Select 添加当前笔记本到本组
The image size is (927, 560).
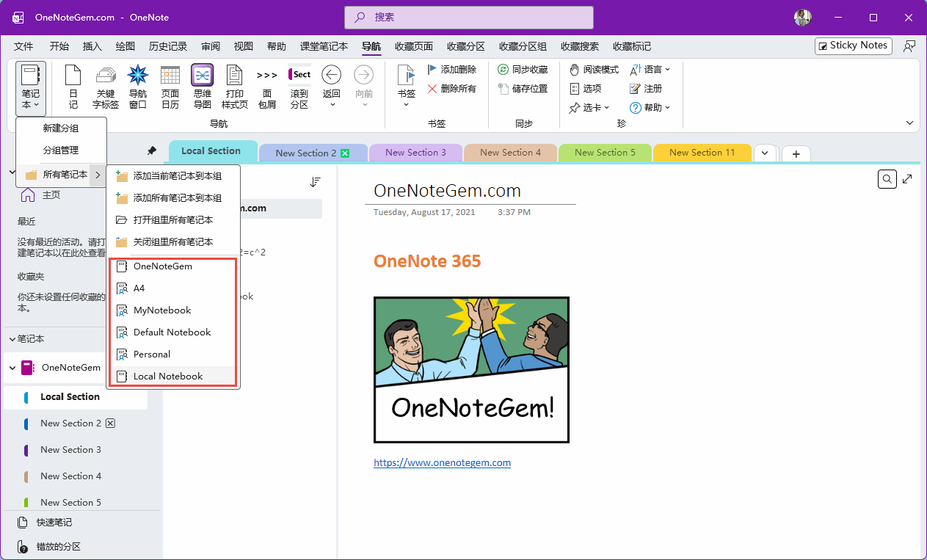point(173,176)
